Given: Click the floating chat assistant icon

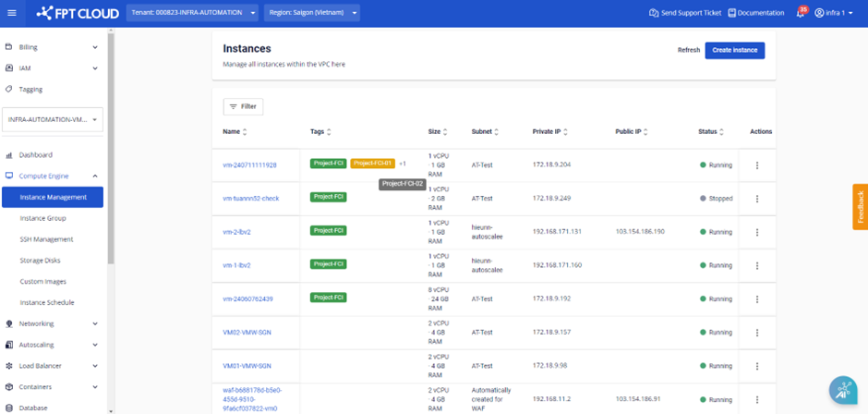Looking at the screenshot, I should point(843,390).
